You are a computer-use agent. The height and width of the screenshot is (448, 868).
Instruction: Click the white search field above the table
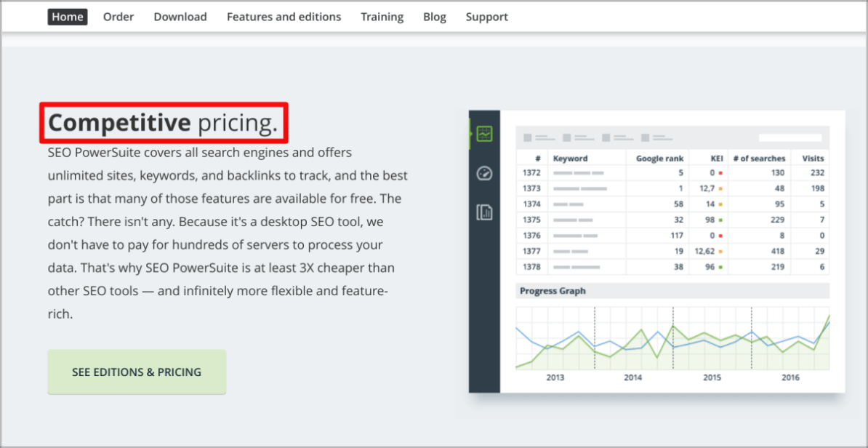pos(790,137)
